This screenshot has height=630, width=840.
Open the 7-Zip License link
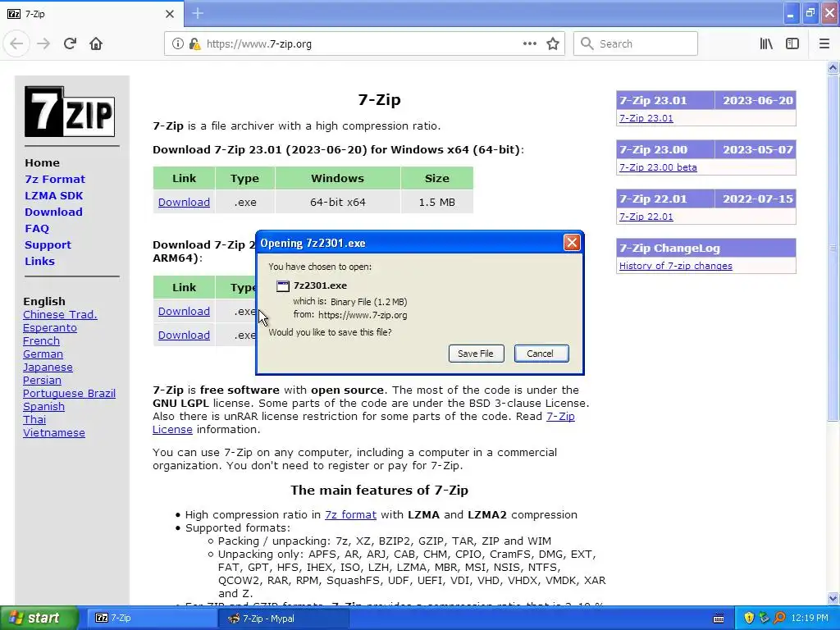click(x=560, y=416)
